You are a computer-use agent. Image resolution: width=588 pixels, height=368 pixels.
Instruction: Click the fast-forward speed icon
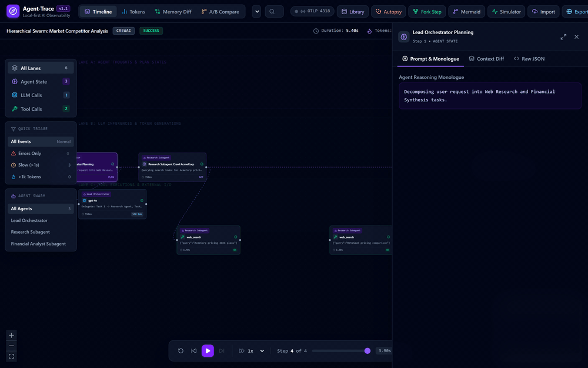point(242,351)
